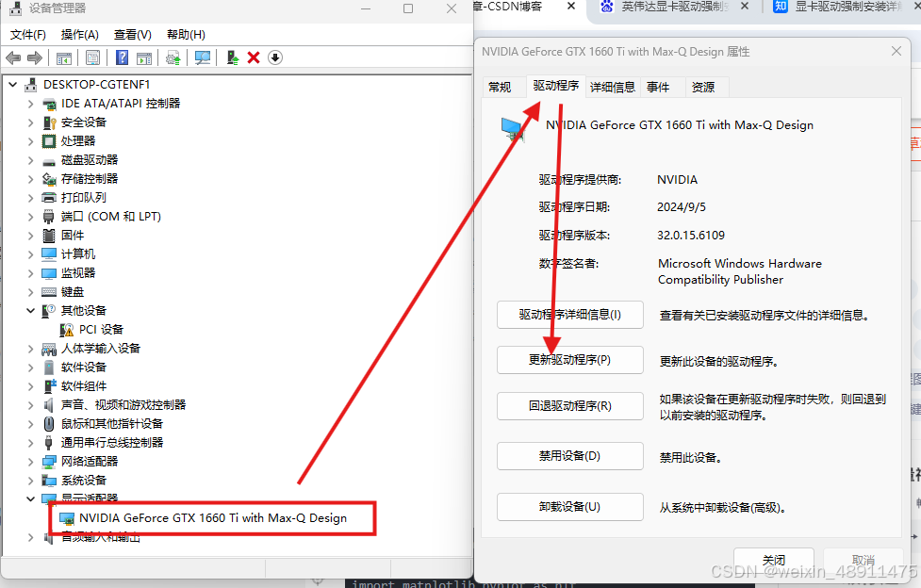Select the 驱动程序 tab
The image size is (921, 588).
(555, 86)
